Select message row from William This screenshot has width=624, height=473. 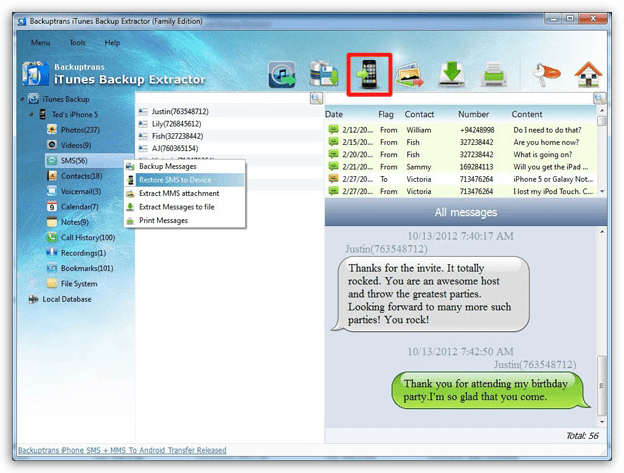click(x=461, y=130)
